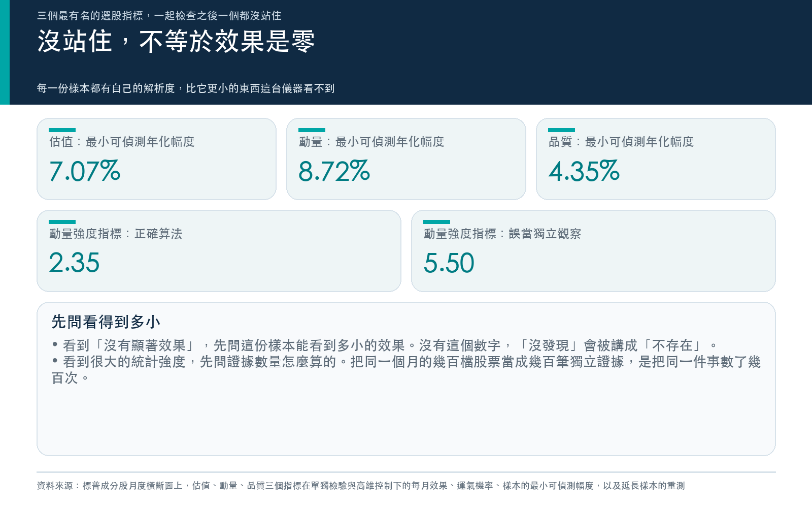Click the subtitle 三個最有名的選股指標

(x=159, y=16)
